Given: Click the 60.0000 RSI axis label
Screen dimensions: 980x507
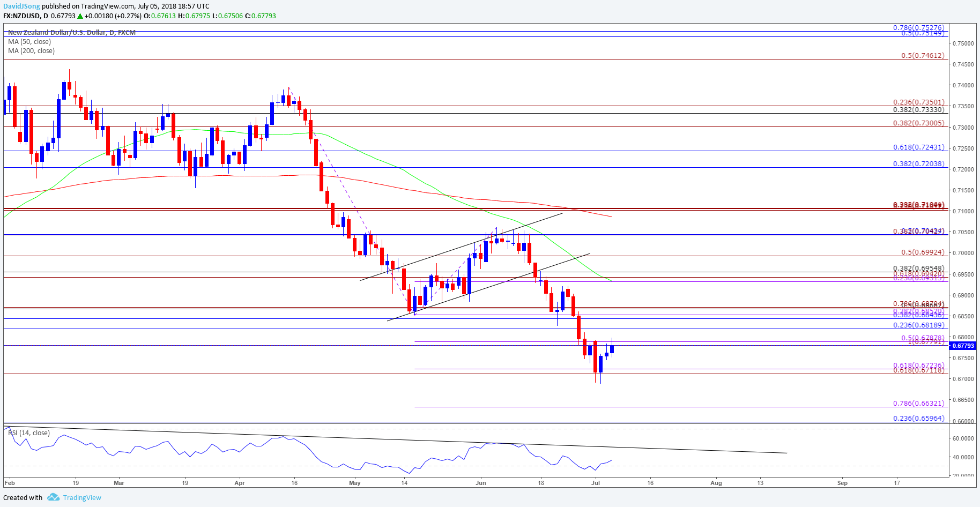Looking at the screenshot, I should click(x=963, y=438).
